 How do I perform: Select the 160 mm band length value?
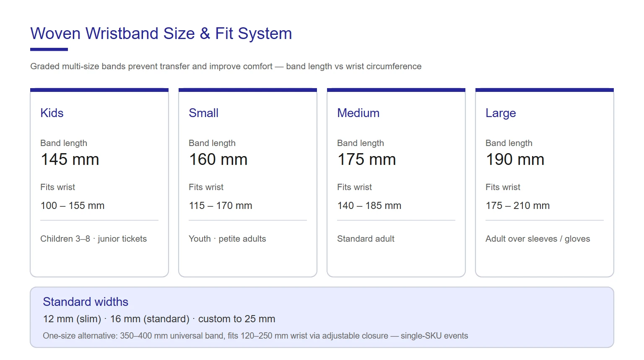[218, 159]
